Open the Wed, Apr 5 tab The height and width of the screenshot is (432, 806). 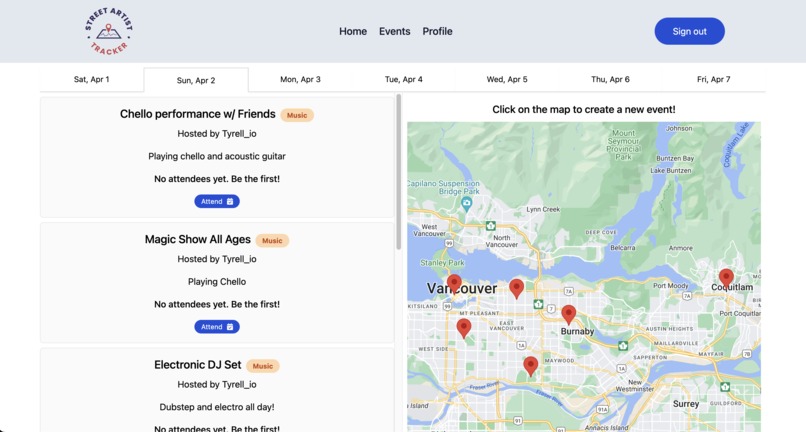pos(507,79)
